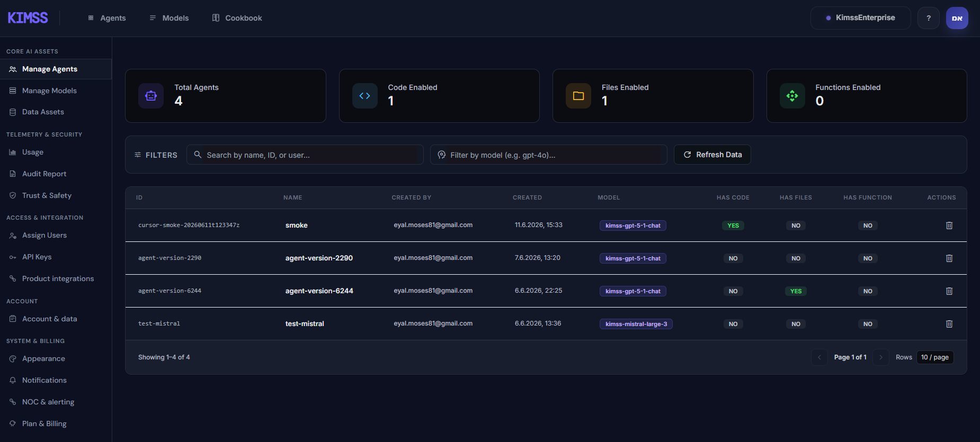This screenshot has height=442, width=980.
Task: Open the rows per page dropdown
Action: coord(934,357)
